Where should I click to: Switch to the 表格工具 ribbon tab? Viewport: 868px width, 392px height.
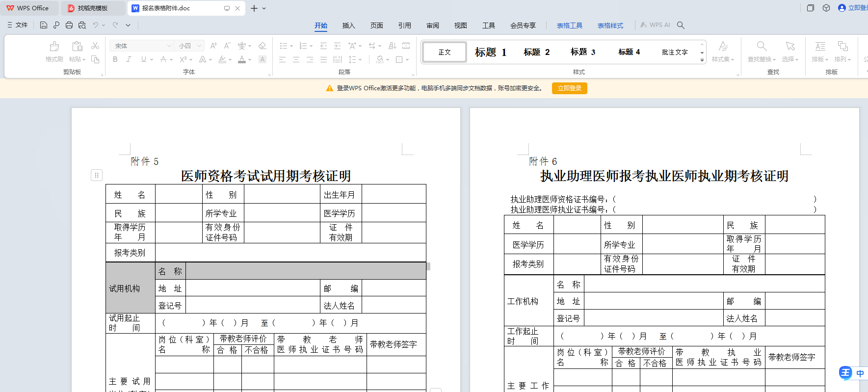click(569, 26)
